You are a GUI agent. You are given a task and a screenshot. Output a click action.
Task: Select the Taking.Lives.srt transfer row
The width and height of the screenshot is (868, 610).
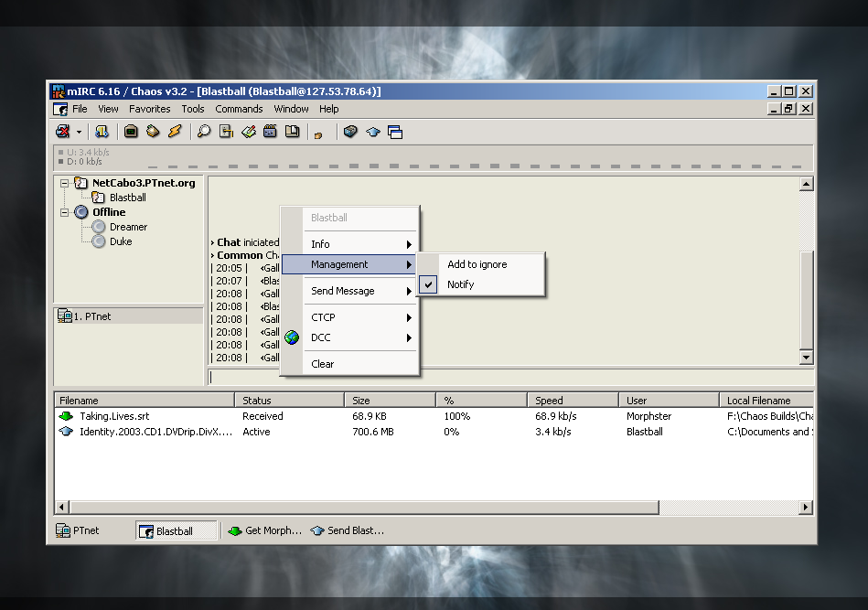pyautogui.click(x=434, y=416)
